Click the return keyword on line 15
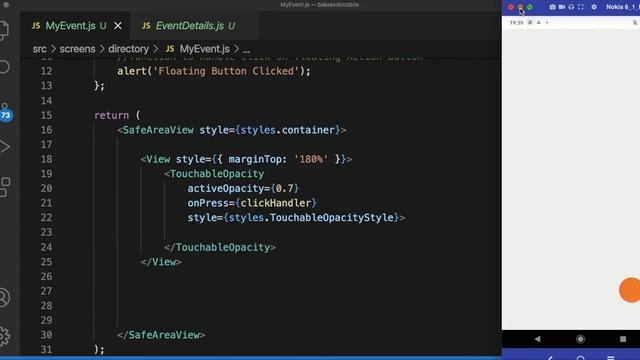 111,116
